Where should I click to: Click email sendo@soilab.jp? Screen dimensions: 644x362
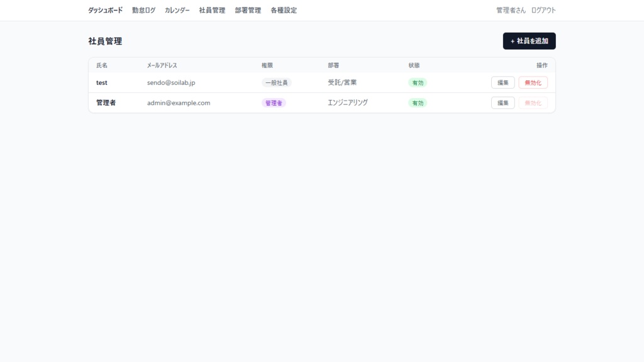point(171,82)
